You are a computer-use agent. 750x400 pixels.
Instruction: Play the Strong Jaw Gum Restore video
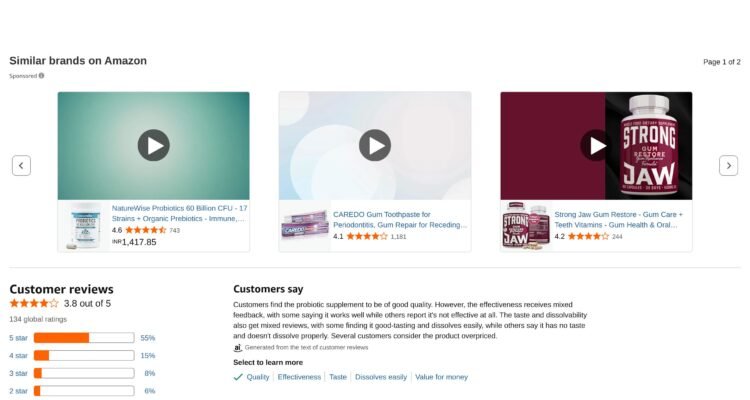click(x=596, y=145)
